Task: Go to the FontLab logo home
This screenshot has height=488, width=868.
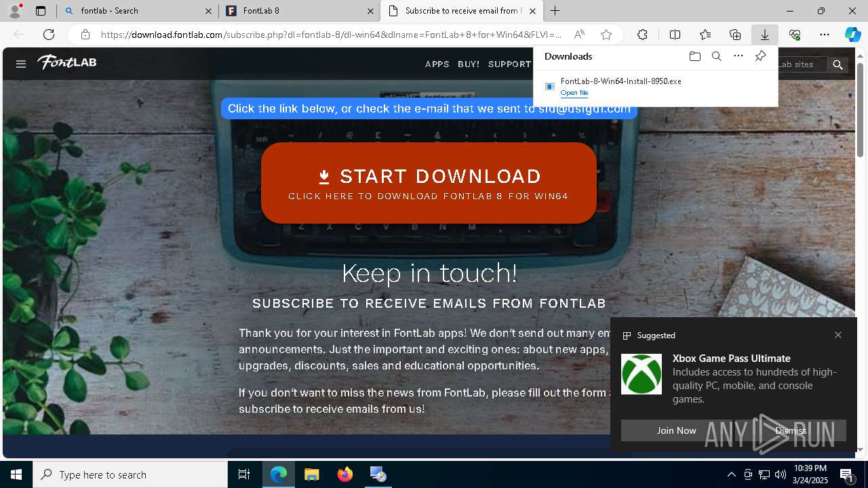Action: (67, 62)
